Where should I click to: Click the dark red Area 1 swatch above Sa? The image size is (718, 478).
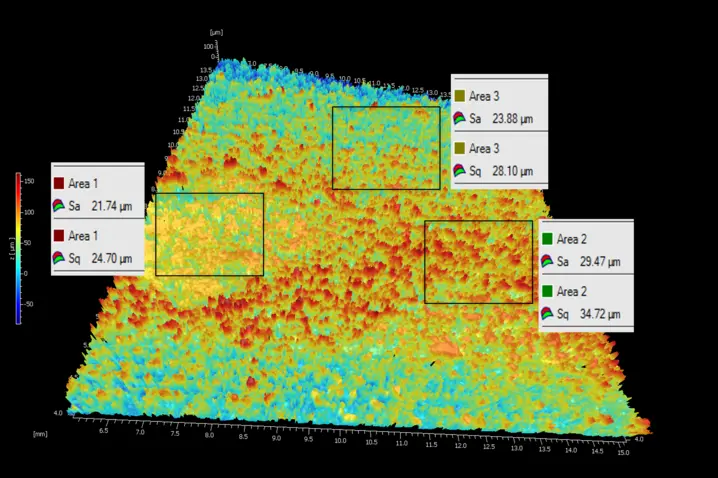pos(60,184)
